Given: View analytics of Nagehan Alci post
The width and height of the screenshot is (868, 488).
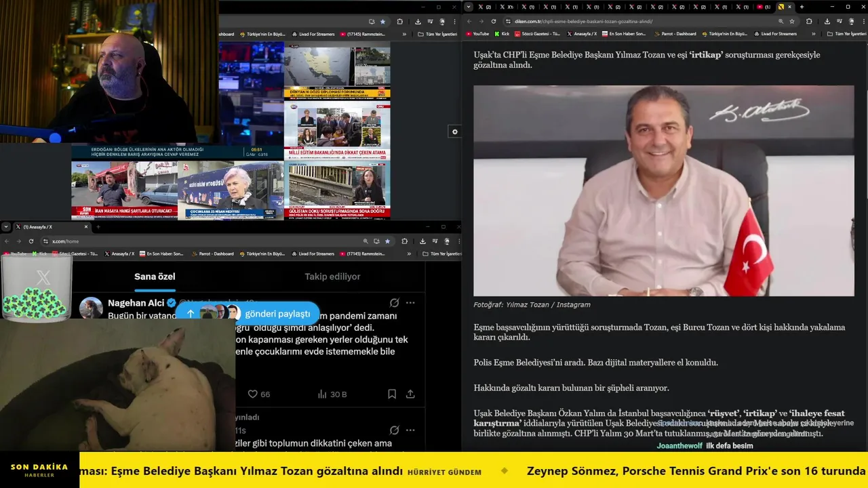Looking at the screenshot, I should [332, 394].
